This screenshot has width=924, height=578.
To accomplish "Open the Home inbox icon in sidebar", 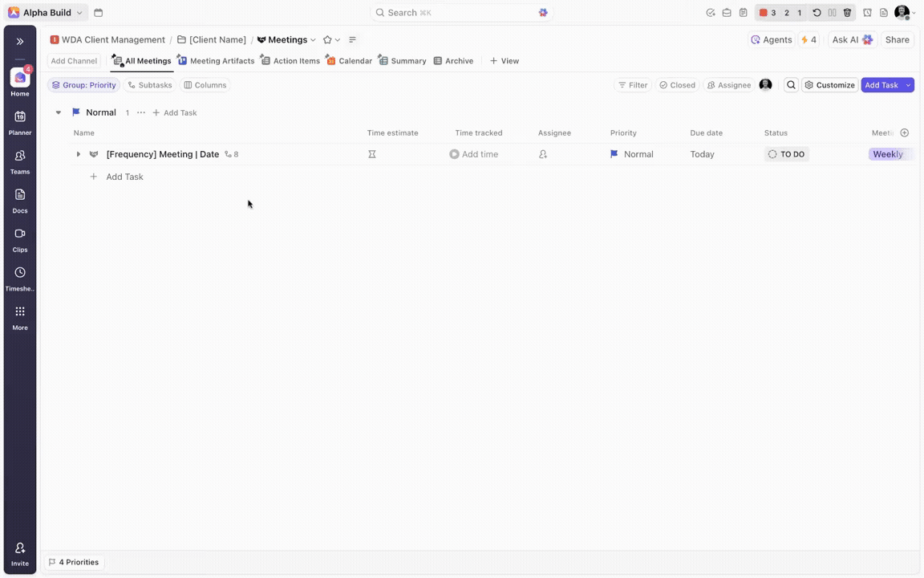I will click(x=20, y=78).
